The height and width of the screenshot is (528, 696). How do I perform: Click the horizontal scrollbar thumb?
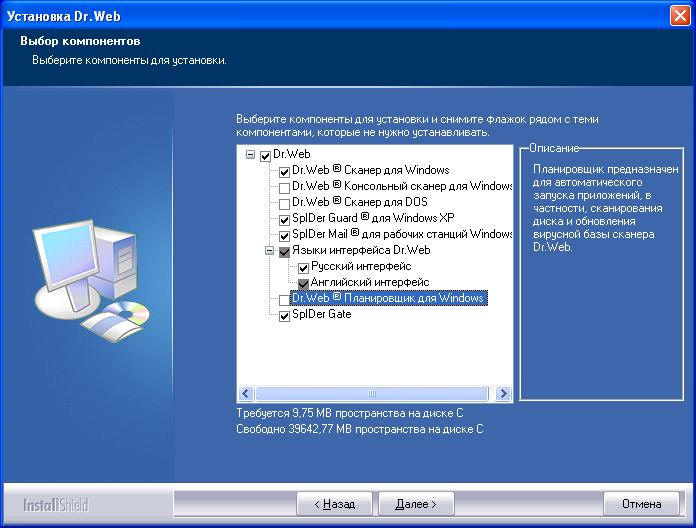click(372, 394)
